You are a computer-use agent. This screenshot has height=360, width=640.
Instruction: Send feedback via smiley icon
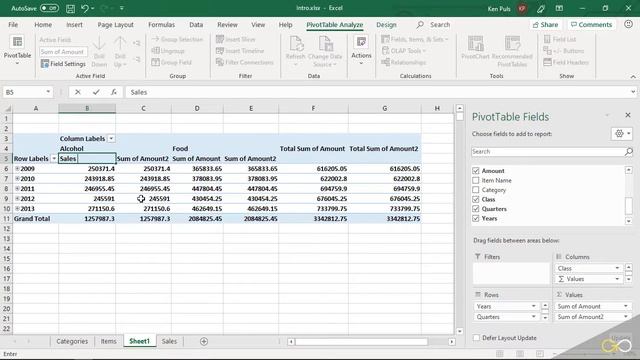click(629, 24)
